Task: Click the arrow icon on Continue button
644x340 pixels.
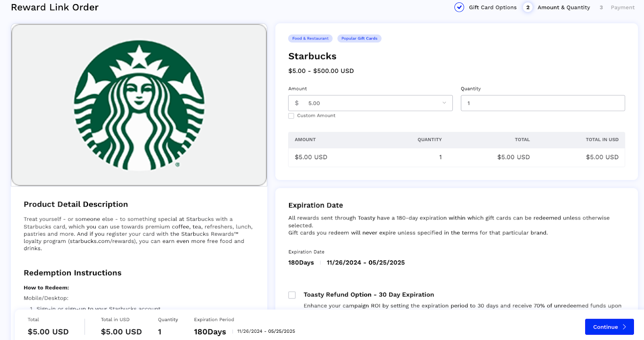Action: (x=625, y=327)
